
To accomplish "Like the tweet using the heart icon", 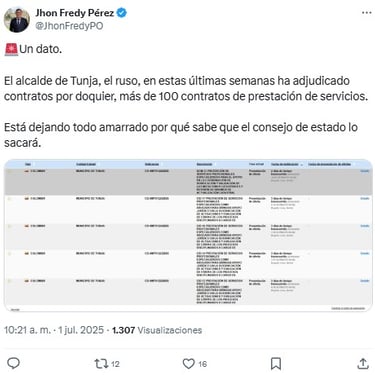I will 189,363.
